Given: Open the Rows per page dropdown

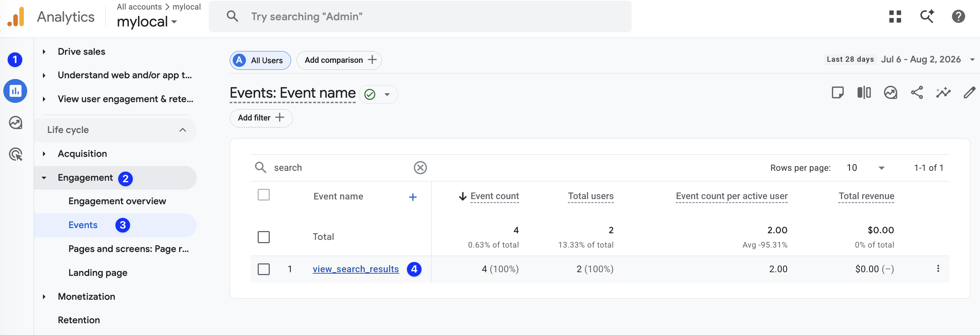Looking at the screenshot, I should [x=865, y=168].
